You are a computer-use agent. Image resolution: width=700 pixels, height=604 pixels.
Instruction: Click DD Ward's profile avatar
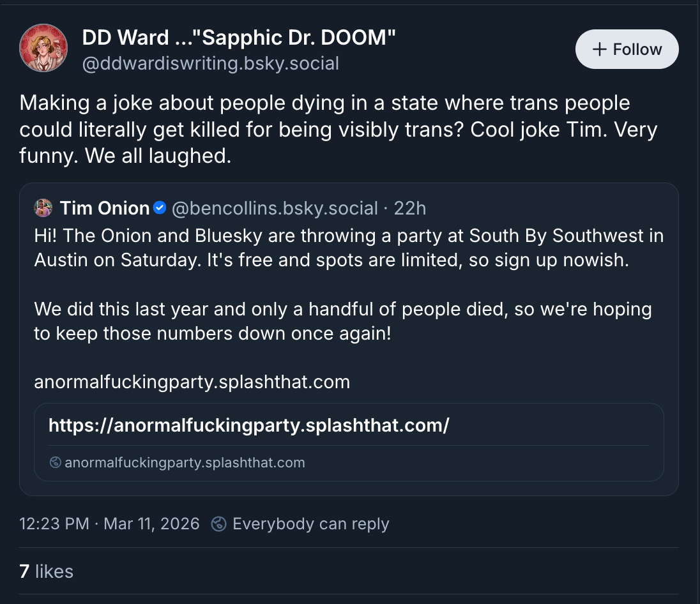click(x=43, y=48)
